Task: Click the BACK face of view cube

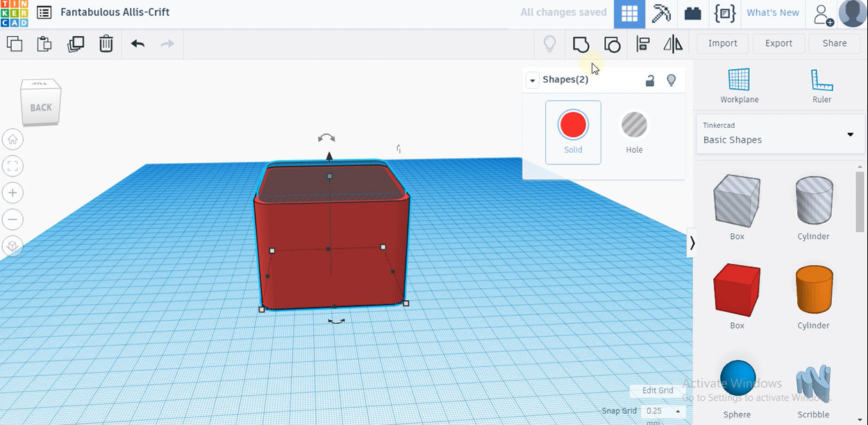Action: pos(41,107)
